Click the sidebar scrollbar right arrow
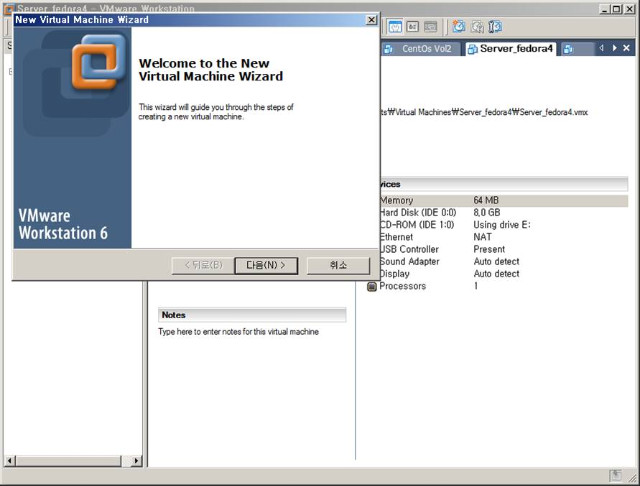 [136, 461]
